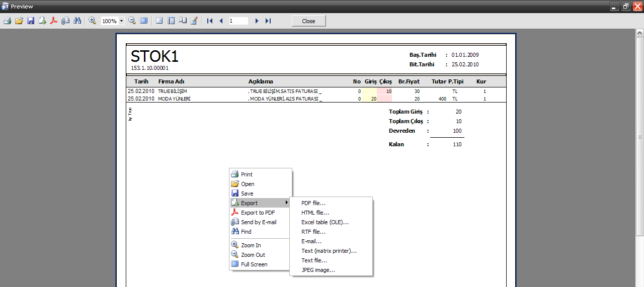The image size is (644, 287).
Task: Choose PDF file in Export submenu
Action: click(x=313, y=203)
